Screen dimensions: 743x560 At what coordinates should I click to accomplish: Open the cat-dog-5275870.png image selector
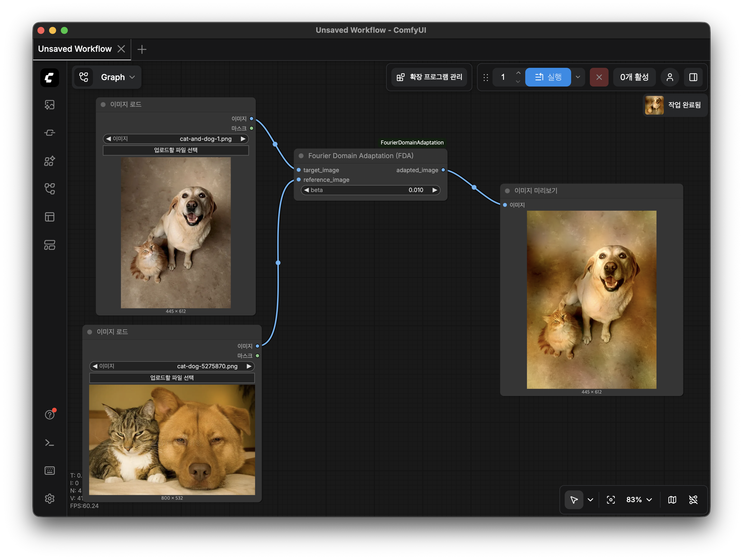[x=172, y=366]
